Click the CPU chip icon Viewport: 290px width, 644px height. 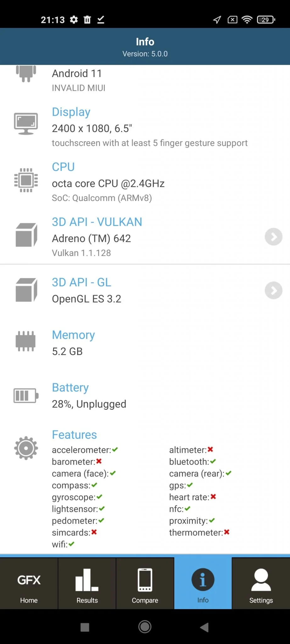pos(26,180)
